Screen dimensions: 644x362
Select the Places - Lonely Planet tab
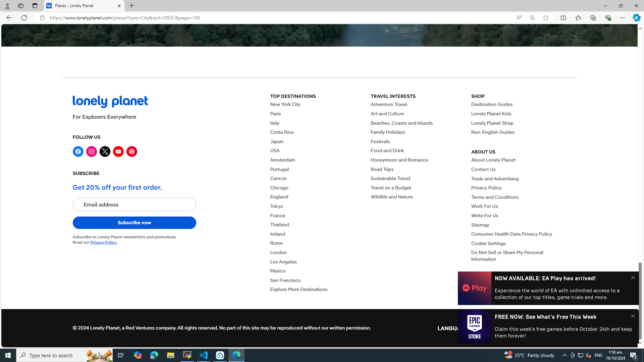(x=80, y=6)
